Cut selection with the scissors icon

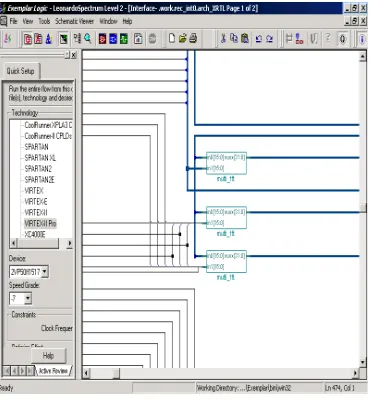pyautogui.click(x=223, y=39)
